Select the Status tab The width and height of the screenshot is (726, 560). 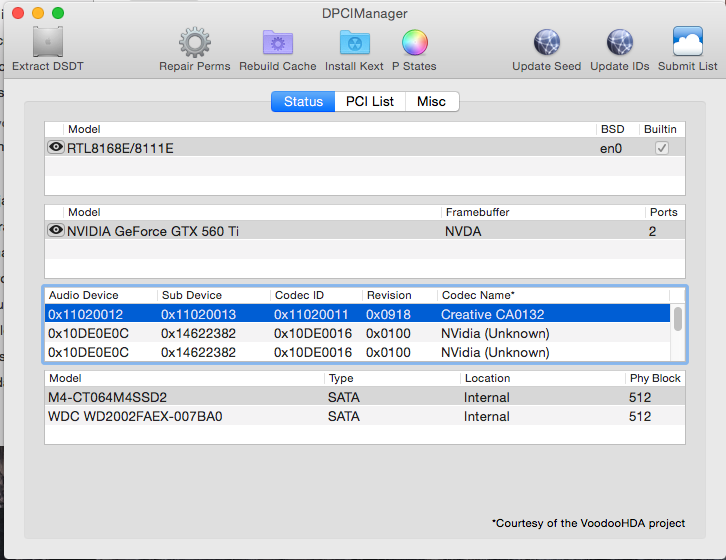[x=303, y=101]
